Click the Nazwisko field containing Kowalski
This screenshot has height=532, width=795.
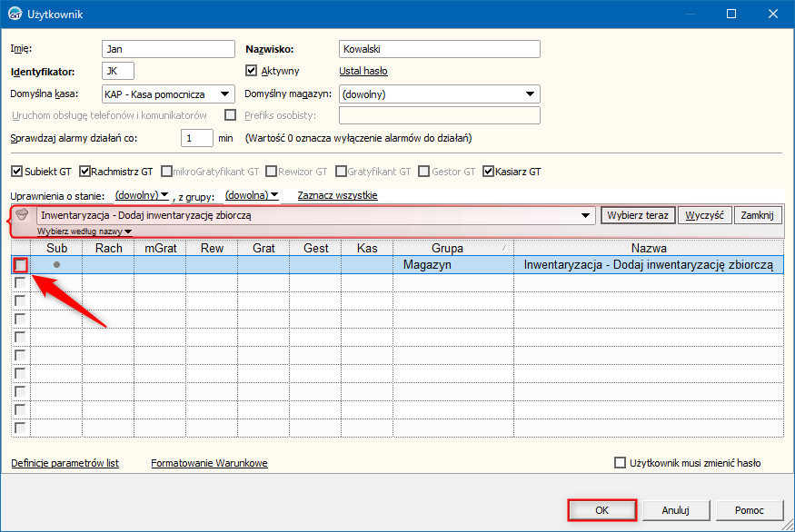[x=440, y=49]
